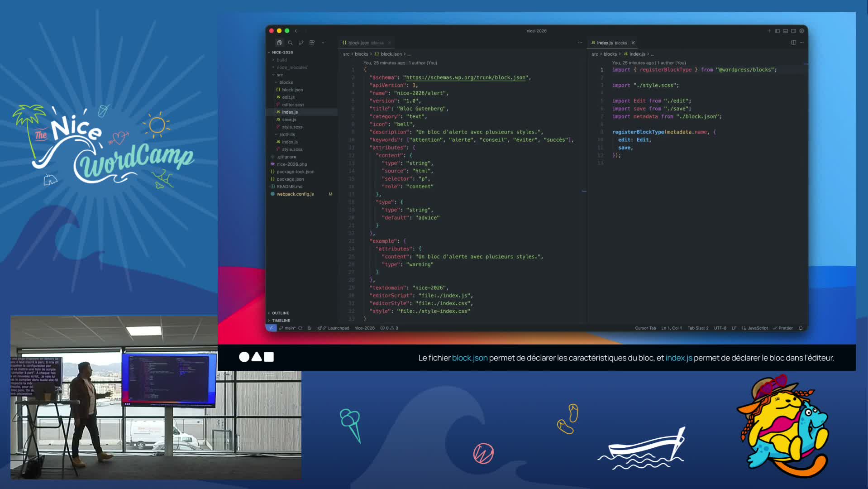Click the main branch indicator in status bar

click(x=289, y=328)
